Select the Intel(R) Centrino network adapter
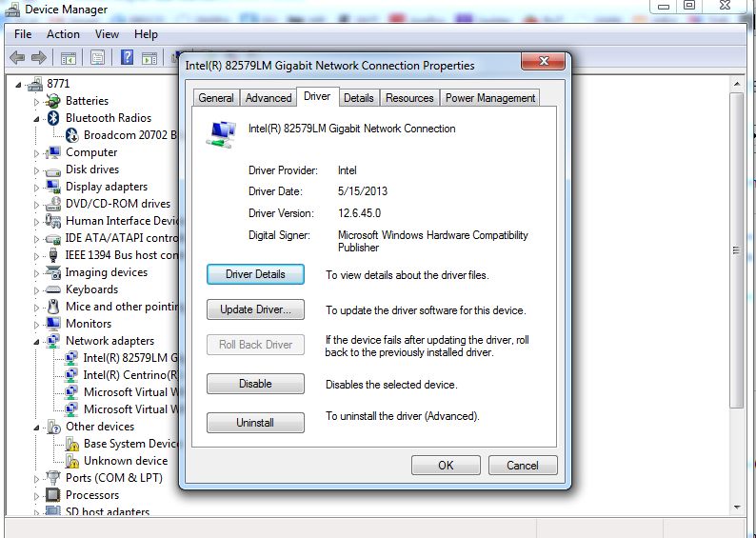Image resolution: width=756 pixels, height=538 pixels. [x=130, y=375]
